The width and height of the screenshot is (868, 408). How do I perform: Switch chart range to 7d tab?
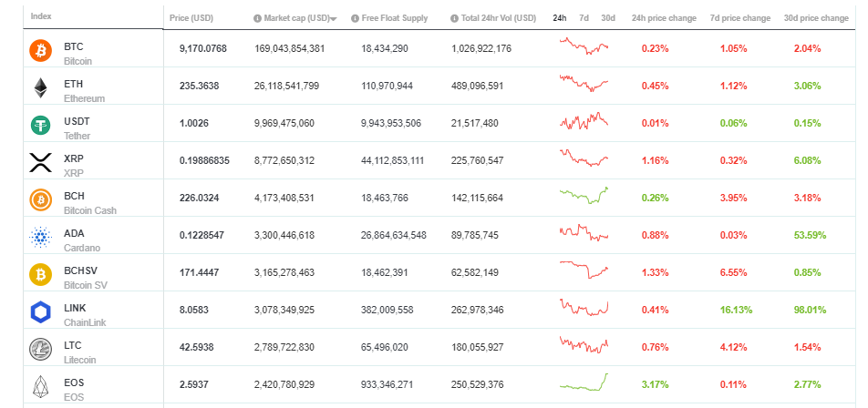pyautogui.click(x=584, y=18)
